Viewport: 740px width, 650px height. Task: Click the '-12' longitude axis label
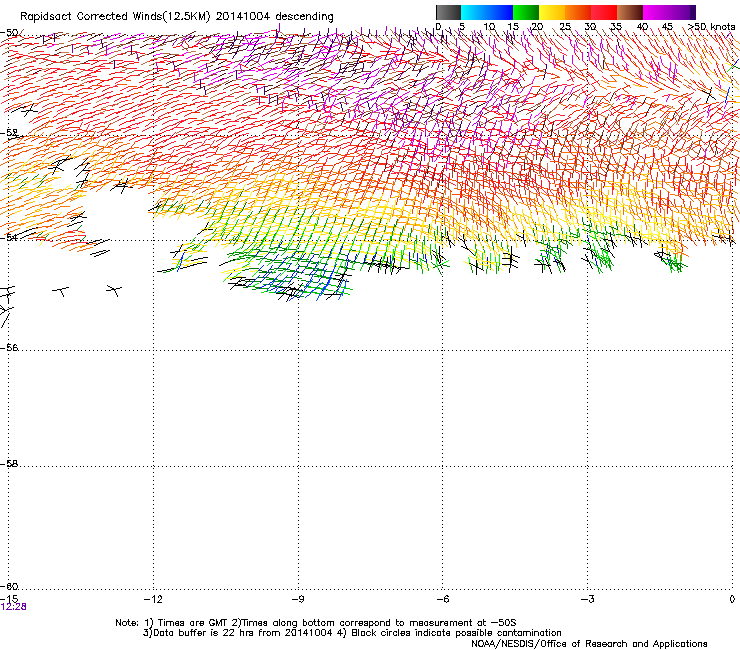coord(153,599)
